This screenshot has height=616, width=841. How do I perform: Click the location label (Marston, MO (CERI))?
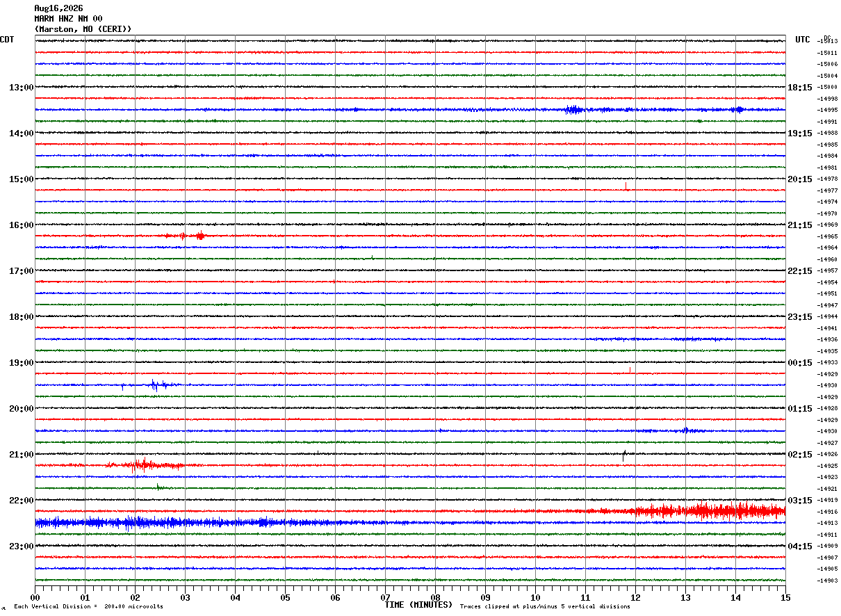[x=83, y=29]
